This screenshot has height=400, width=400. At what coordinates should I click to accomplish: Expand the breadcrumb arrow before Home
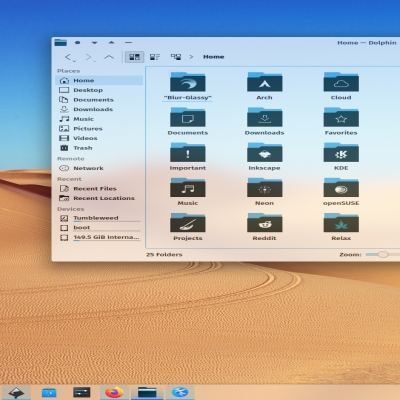(191, 57)
